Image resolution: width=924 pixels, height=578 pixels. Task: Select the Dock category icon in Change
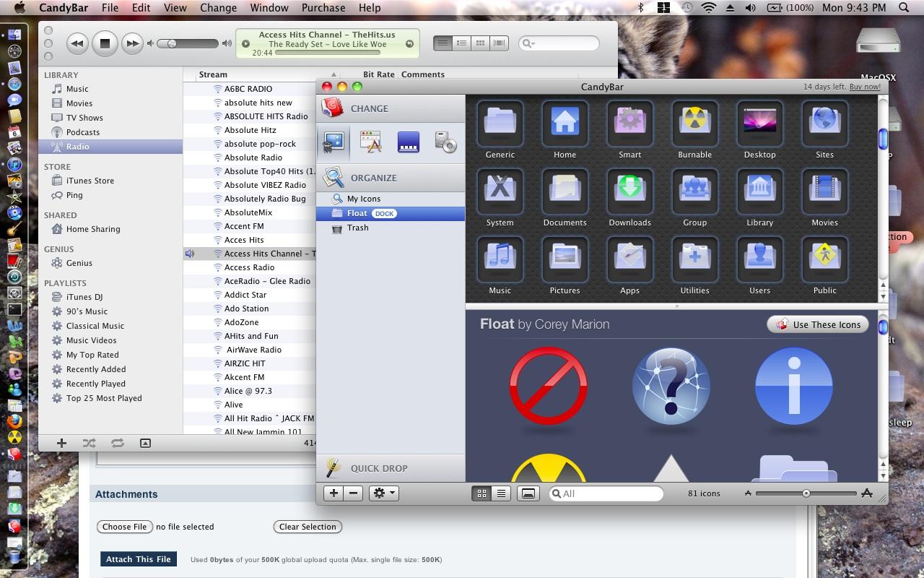click(x=408, y=142)
